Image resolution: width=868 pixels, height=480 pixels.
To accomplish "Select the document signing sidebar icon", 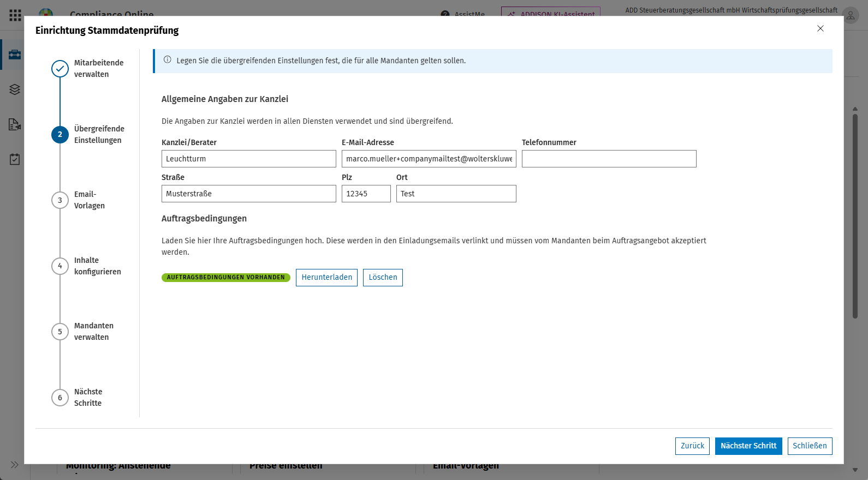I will [15, 124].
